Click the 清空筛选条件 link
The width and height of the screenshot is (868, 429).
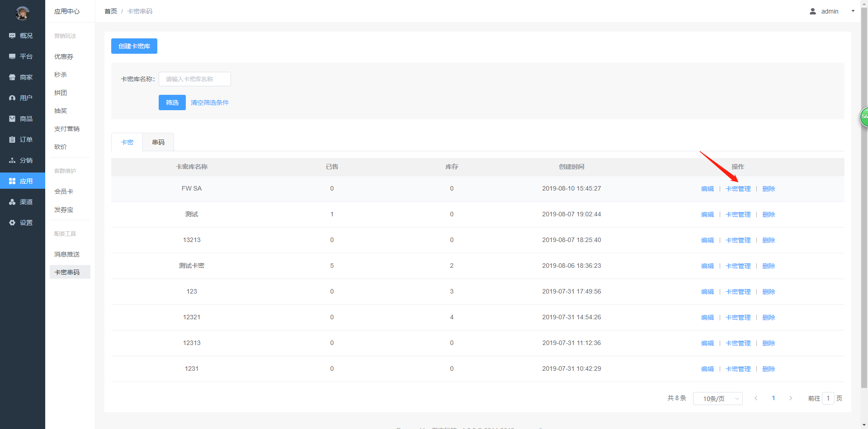tap(210, 103)
